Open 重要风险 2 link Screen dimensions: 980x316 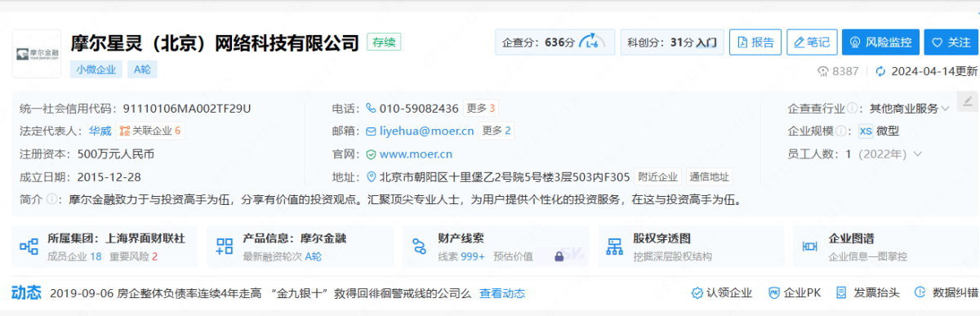(133, 256)
